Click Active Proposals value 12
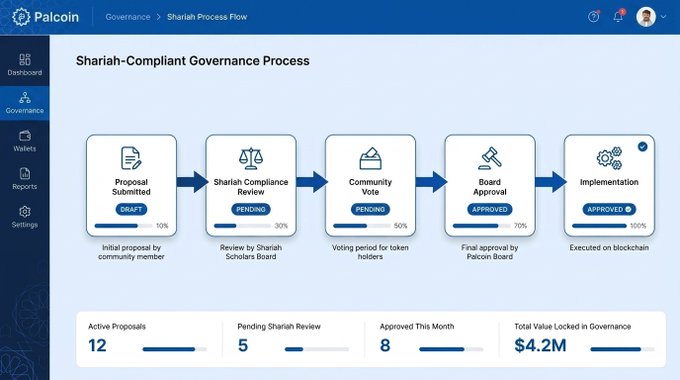Image resolution: width=680 pixels, height=380 pixels. [x=97, y=346]
